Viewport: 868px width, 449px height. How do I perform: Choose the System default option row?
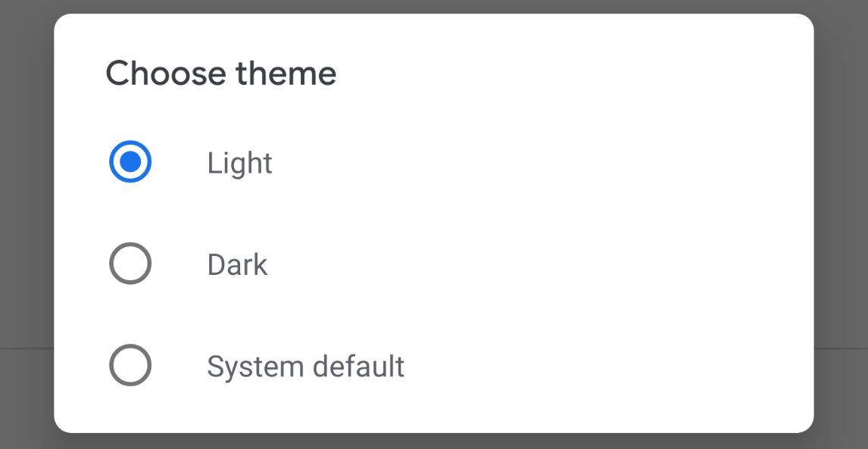[434, 366]
